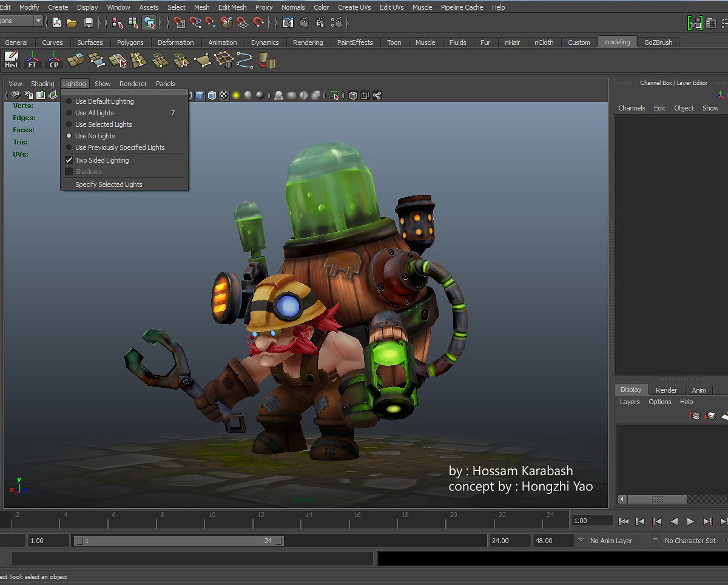The image size is (728, 585).
Task: Click the command line input field
Action: 192,559
